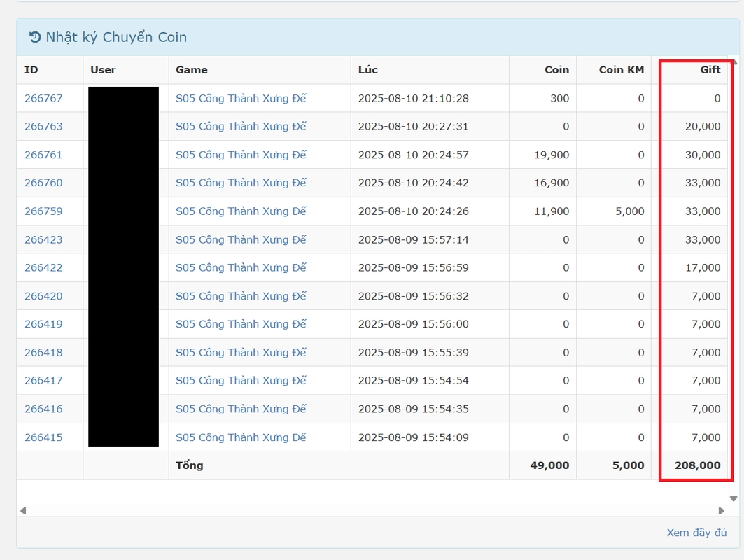This screenshot has width=744, height=560.
Task: Select the Gift total 208,000 cell
Action: pos(697,465)
